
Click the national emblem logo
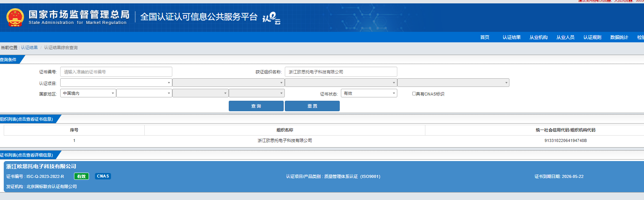click(15, 17)
